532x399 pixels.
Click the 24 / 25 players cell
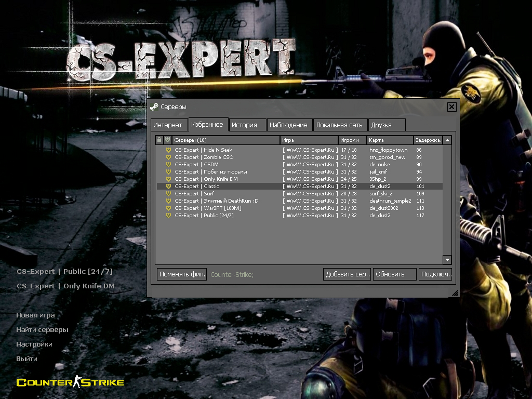[x=349, y=179]
